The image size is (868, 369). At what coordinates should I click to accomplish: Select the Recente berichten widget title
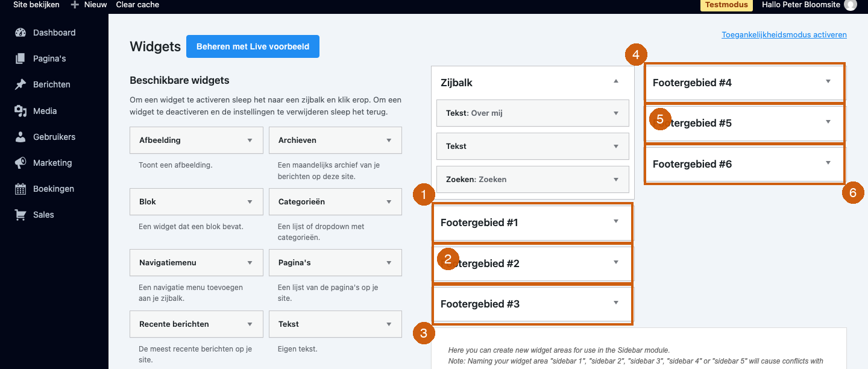[x=174, y=324]
